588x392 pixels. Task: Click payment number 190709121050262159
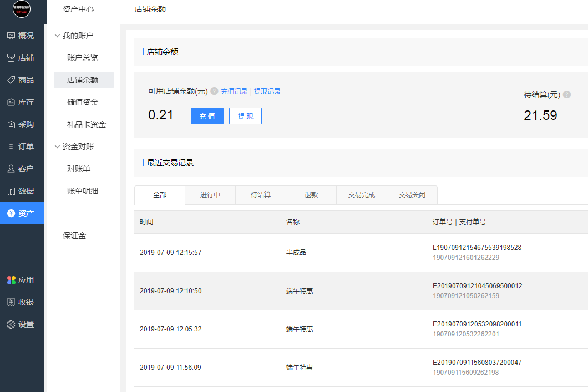[x=466, y=296]
